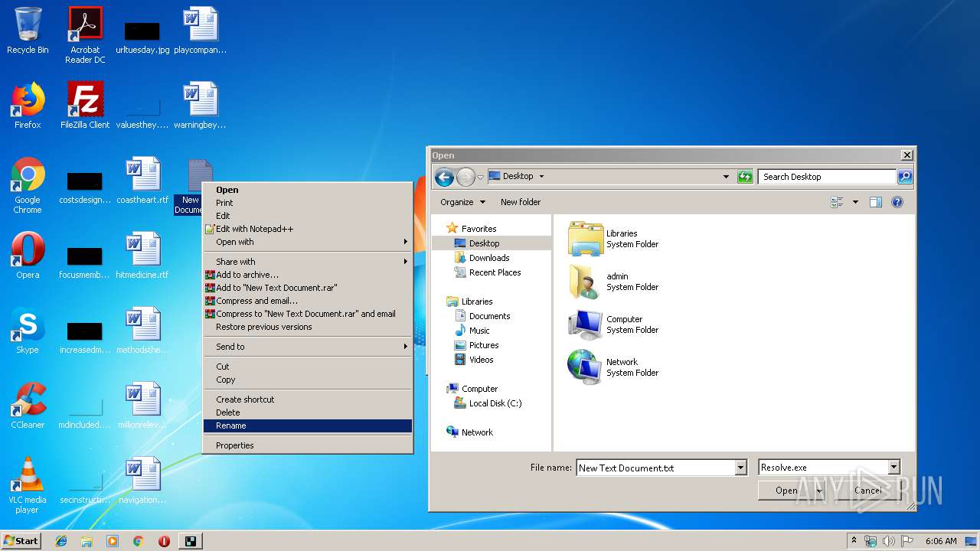Select Documents under Libraries

pos(489,316)
